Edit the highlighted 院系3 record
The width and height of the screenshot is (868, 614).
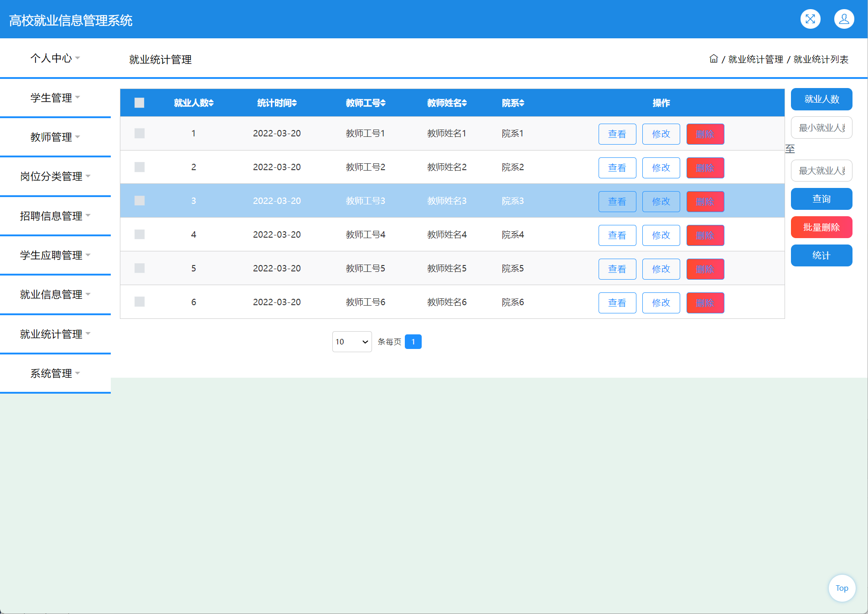click(x=661, y=202)
